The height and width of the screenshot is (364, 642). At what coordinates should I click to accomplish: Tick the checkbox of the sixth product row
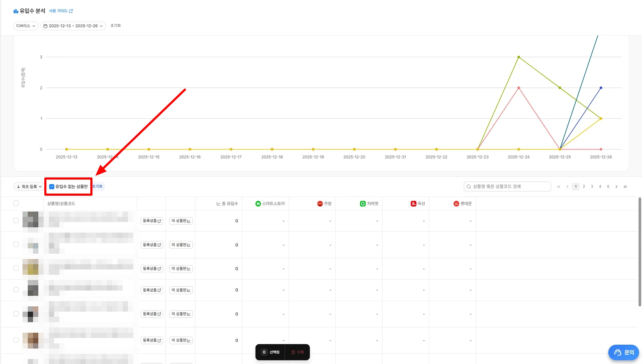coord(16,340)
